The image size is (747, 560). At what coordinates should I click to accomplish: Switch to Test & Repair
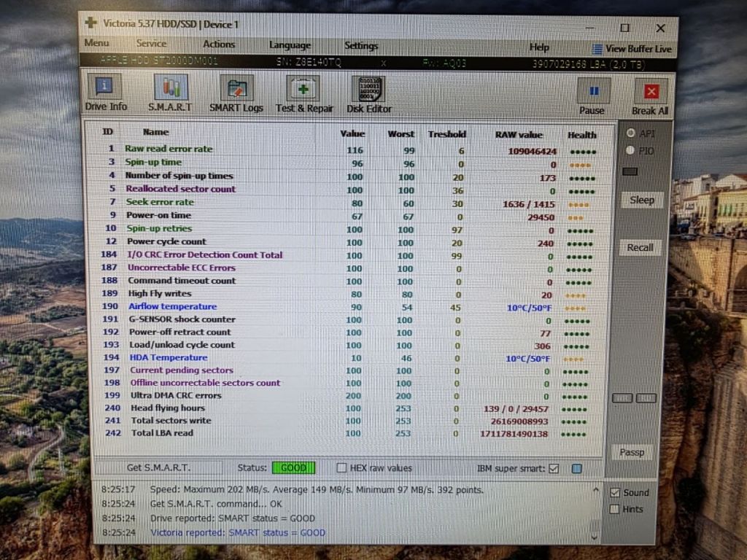(304, 95)
